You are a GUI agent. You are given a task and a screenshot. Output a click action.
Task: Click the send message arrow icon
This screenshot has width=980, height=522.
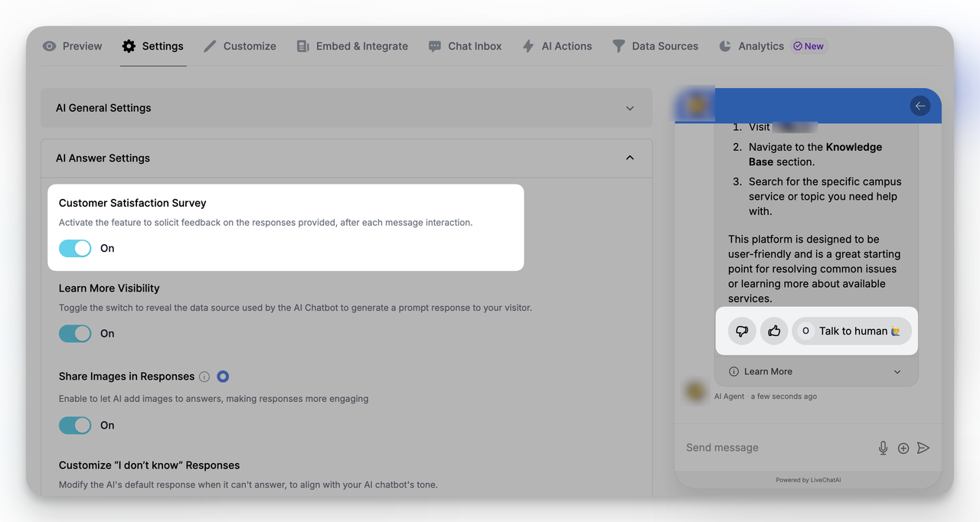point(923,448)
